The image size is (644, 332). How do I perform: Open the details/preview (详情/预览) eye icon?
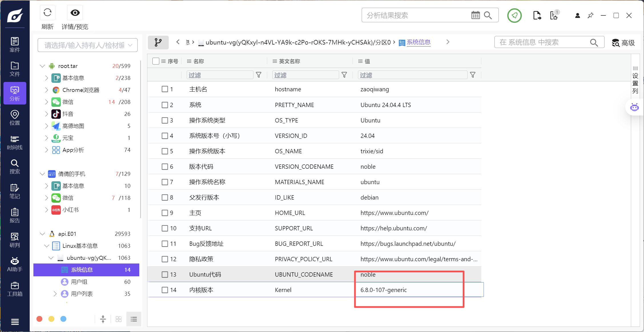pyautogui.click(x=75, y=13)
